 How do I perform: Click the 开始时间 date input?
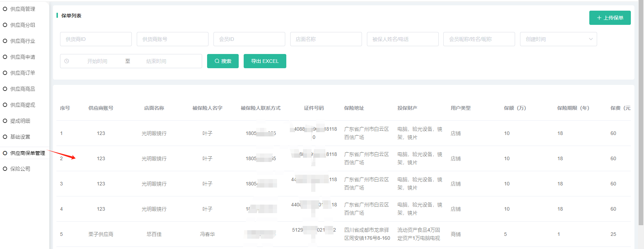point(97,61)
